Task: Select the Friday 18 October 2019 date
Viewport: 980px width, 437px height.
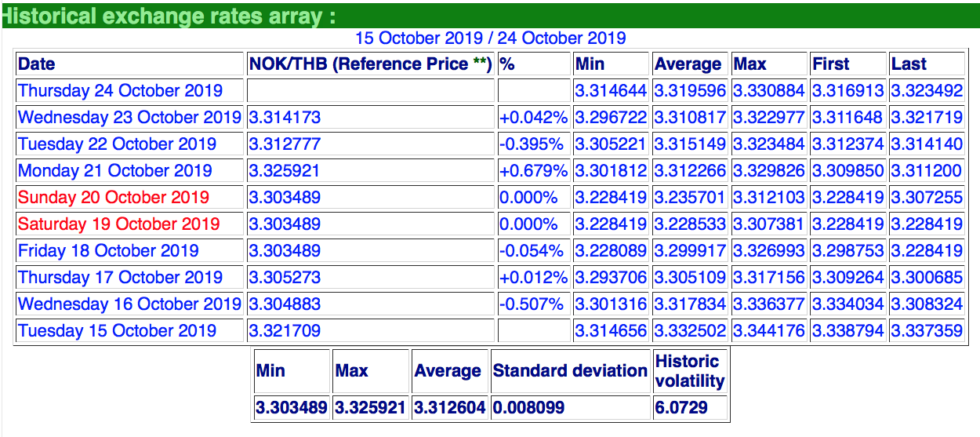Action: pyautogui.click(x=108, y=251)
